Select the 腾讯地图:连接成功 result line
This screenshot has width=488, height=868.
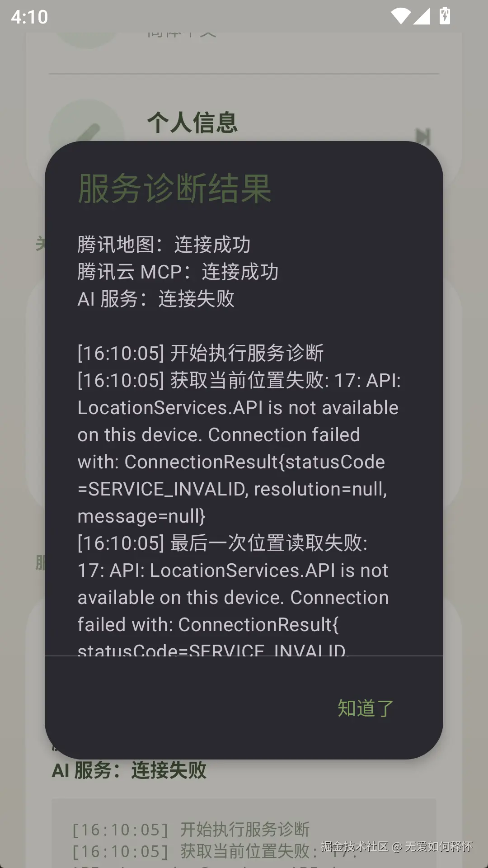[x=164, y=245]
